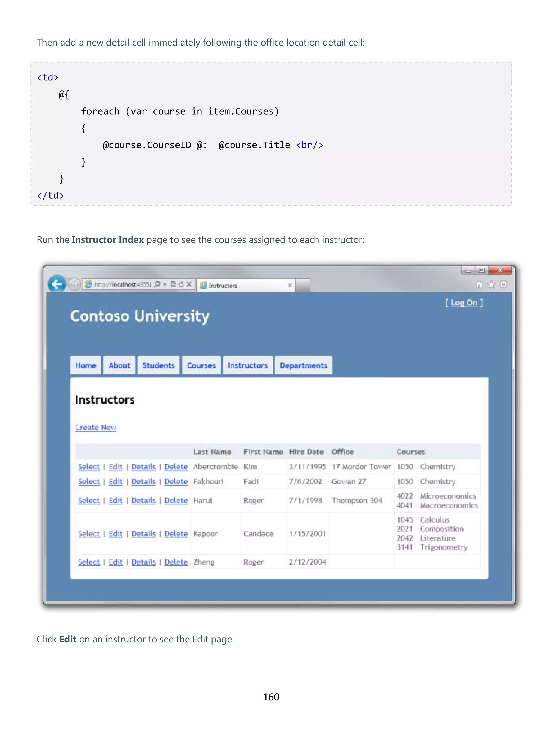Viewport: 542px width, 756px height.
Task: Open a new blank browser tab
Action: click(303, 285)
